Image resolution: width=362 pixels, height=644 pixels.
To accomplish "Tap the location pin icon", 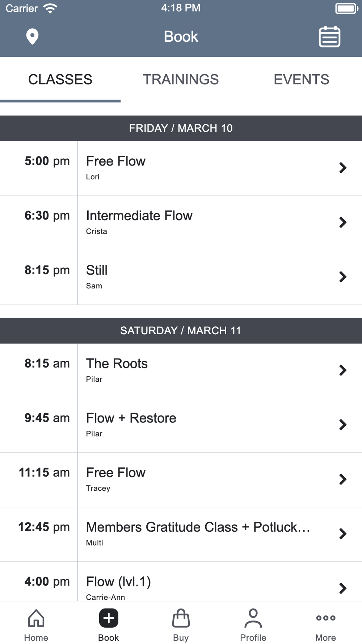I will (32, 37).
